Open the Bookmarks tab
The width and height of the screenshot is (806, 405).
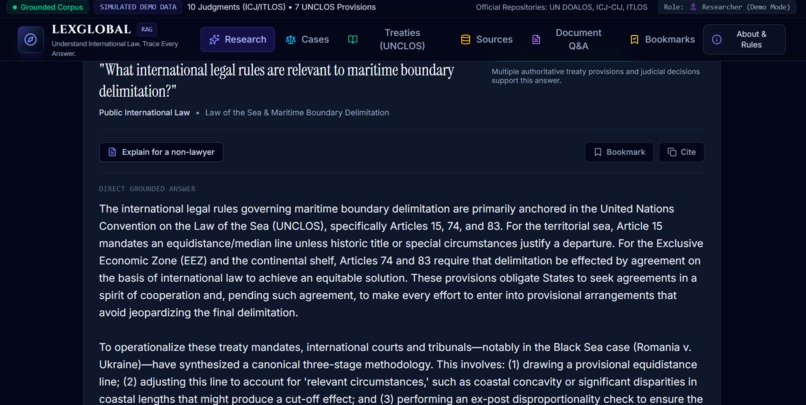(663, 40)
